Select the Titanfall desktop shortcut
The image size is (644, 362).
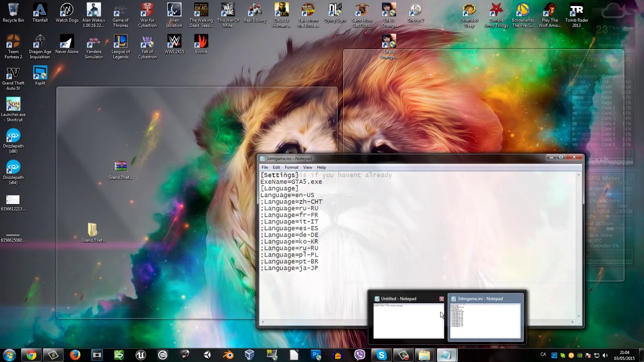(40, 13)
